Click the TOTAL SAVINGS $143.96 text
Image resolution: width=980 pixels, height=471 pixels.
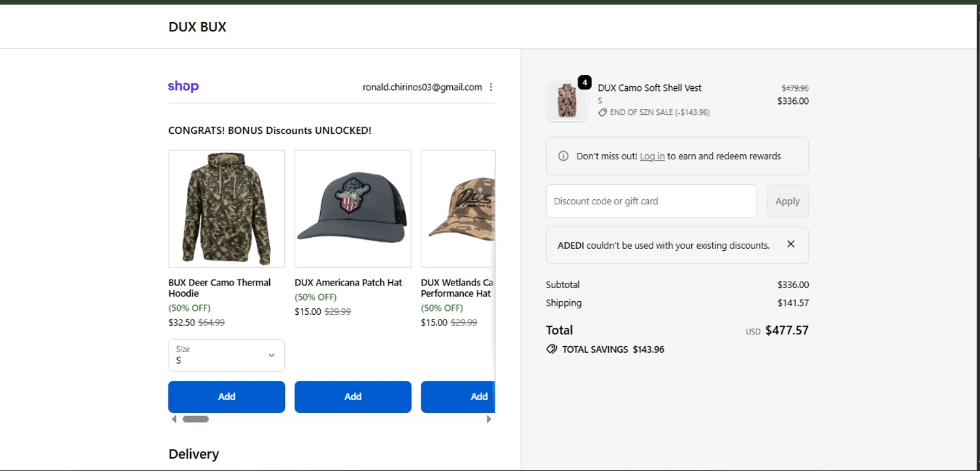(613, 349)
